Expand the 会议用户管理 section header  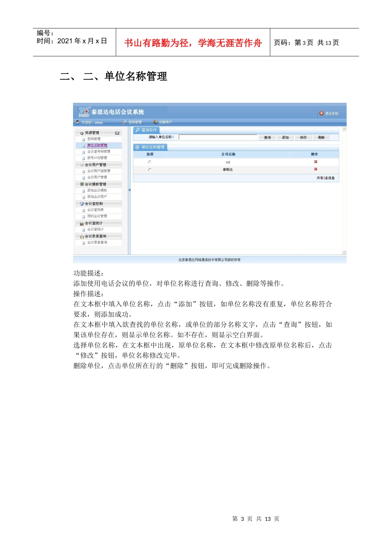point(99,165)
